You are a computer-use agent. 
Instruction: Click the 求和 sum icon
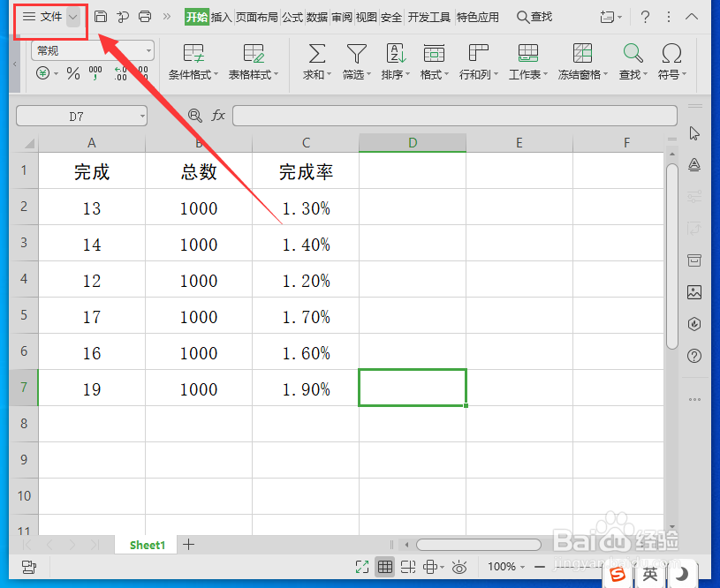click(317, 54)
